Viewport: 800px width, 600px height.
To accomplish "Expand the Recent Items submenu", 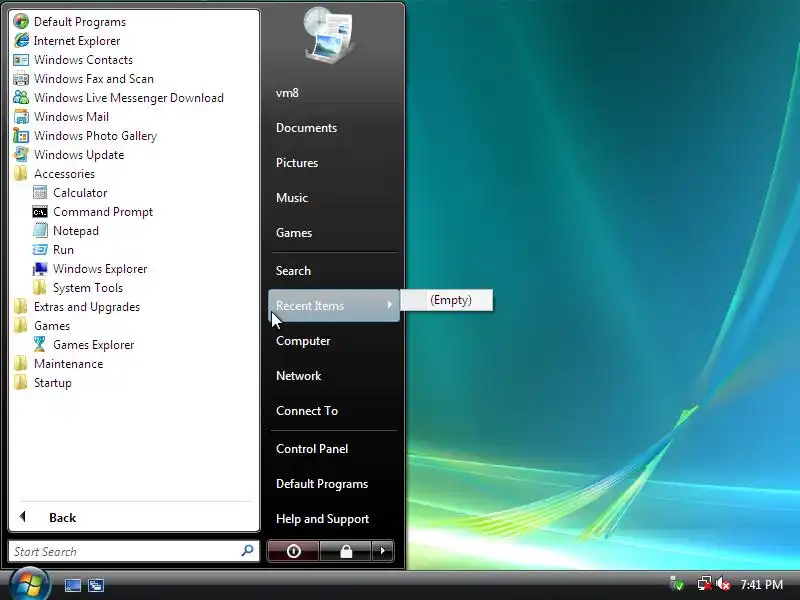I will [x=334, y=306].
